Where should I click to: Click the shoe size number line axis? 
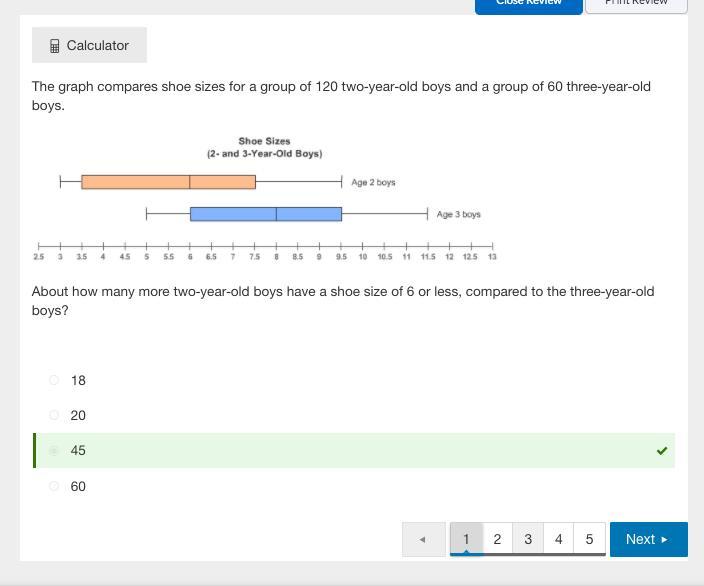(x=265, y=246)
